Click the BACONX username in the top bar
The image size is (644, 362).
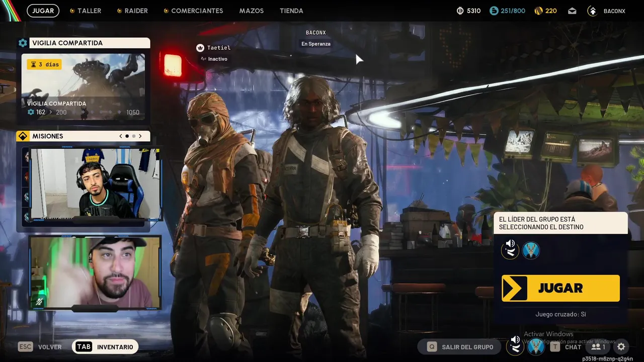point(614,11)
